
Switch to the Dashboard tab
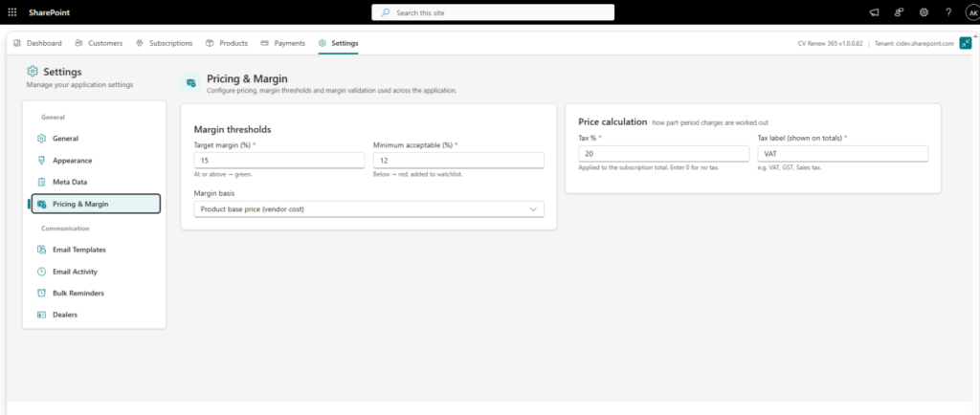pyautogui.click(x=37, y=43)
